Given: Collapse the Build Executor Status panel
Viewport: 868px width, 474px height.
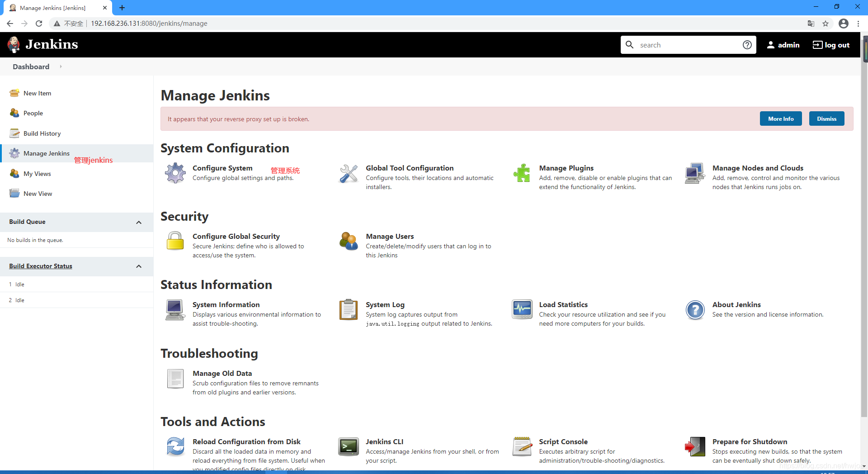Looking at the screenshot, I should pos(139,266).
